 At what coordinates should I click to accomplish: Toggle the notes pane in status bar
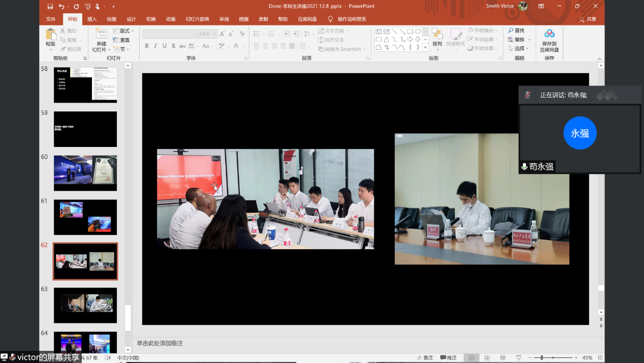425,358
